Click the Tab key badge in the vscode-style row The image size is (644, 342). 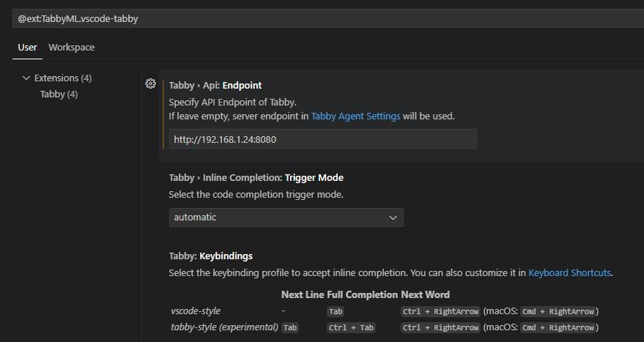pos(336,312)
